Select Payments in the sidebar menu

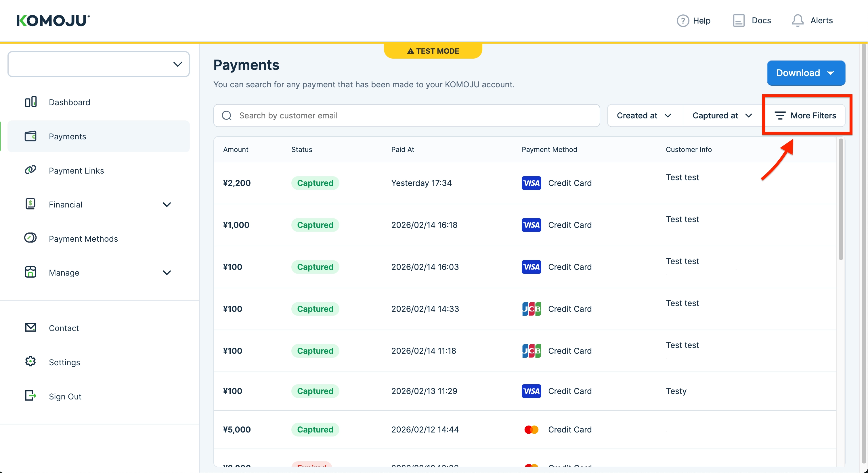point(67,136)
